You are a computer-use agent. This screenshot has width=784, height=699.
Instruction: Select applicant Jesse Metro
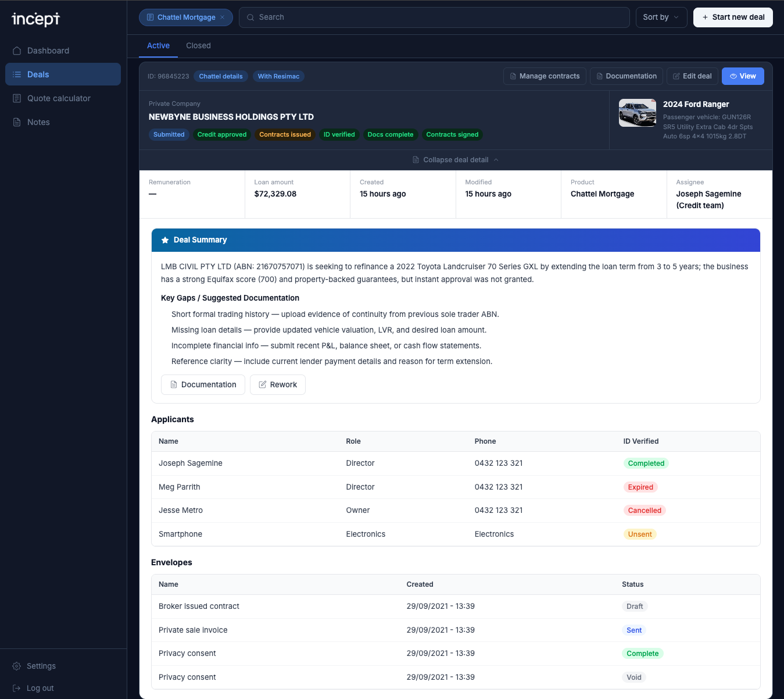pyautogui.click(x=456, y=511)
